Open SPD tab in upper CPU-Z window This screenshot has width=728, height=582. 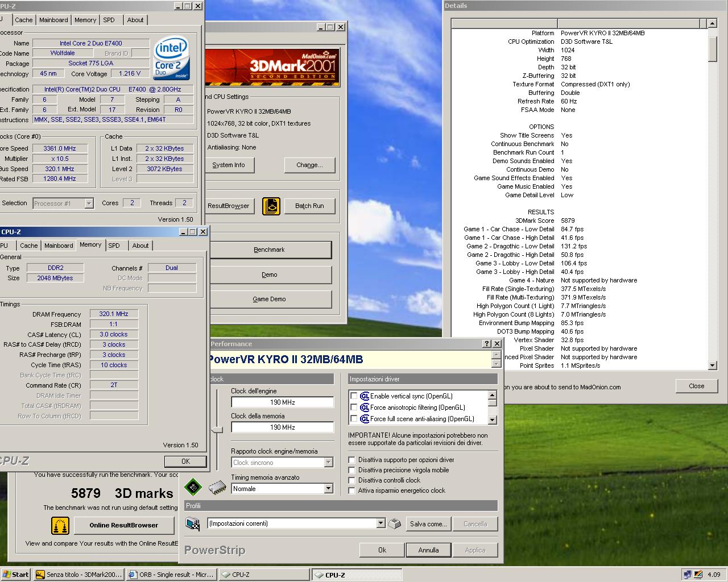pyautogui.click(x=109, y=20)
